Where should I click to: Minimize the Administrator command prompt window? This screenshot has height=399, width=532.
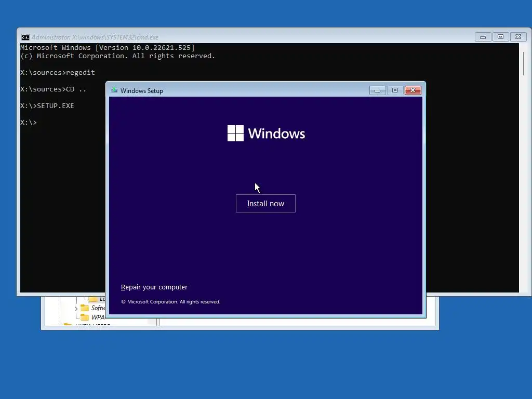(483, 37)
